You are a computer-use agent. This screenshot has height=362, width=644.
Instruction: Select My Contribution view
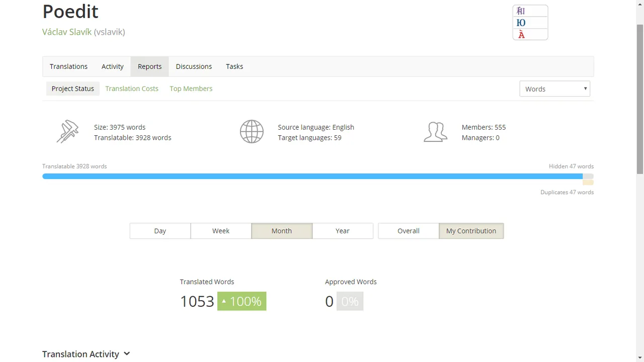click(x=471, y=231)
